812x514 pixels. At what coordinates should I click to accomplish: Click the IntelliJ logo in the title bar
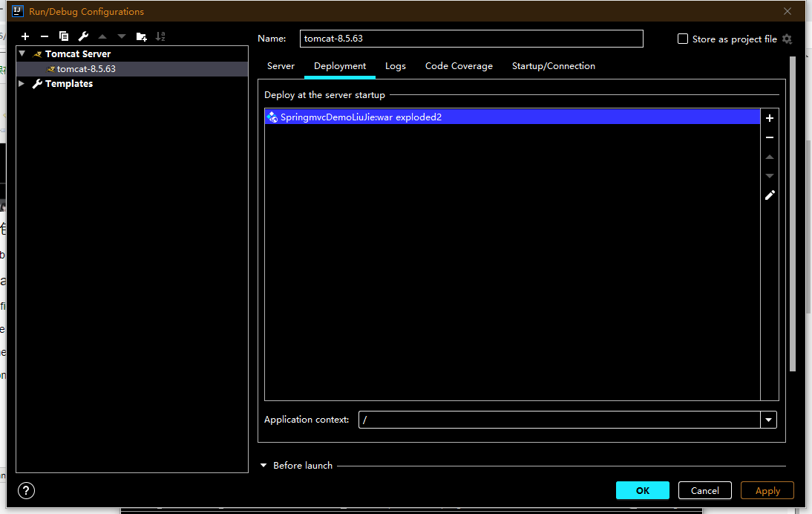click(18, 11)
